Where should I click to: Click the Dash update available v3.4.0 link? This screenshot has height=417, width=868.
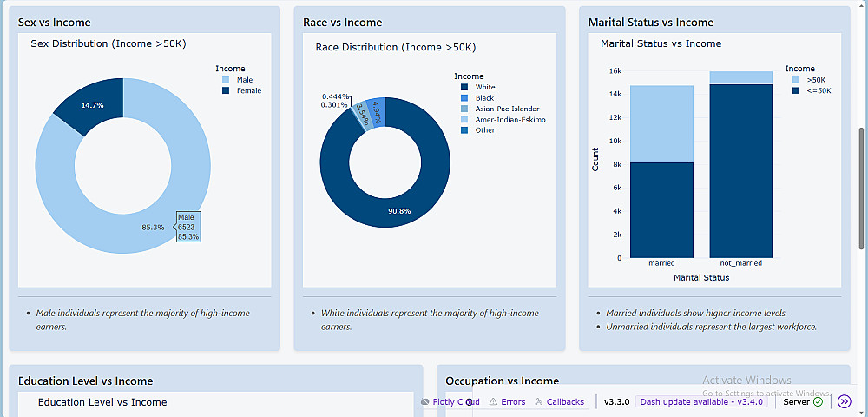700,402
